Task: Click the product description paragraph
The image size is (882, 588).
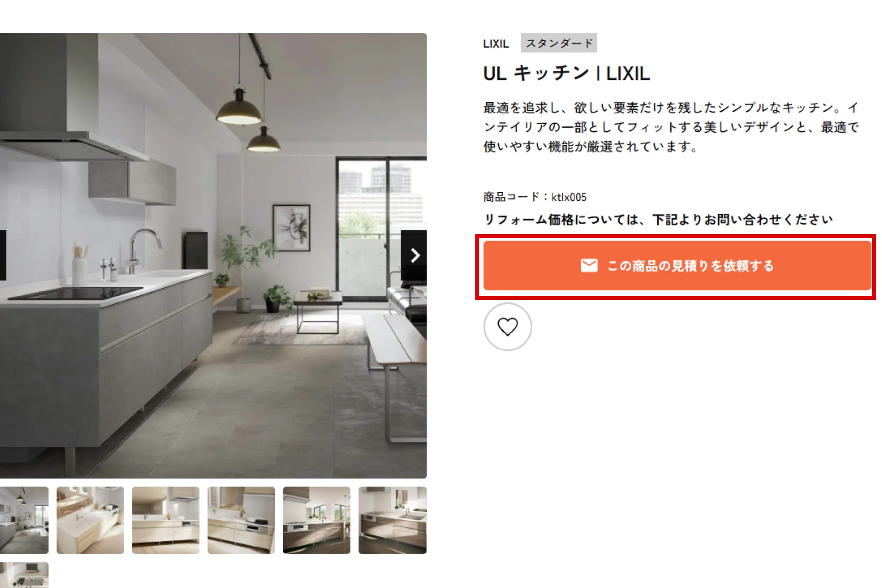Action: click(671, 127)
